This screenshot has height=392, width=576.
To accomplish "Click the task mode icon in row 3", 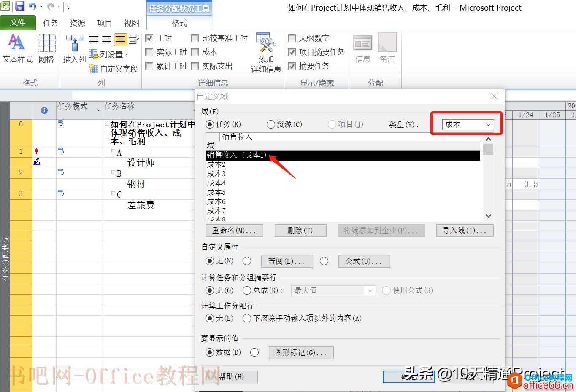I will point(61,193).
